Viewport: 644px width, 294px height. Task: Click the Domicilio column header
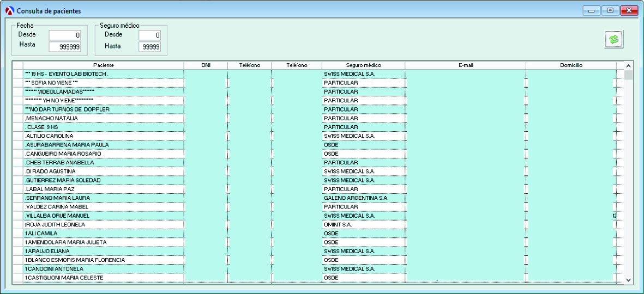[x=571, y=65]
